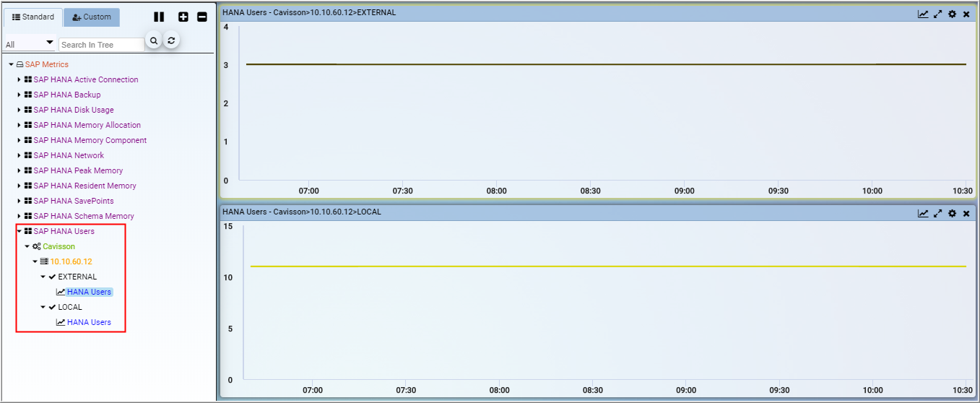Select SAP HANA Schema Memory label

click(84, 217)
